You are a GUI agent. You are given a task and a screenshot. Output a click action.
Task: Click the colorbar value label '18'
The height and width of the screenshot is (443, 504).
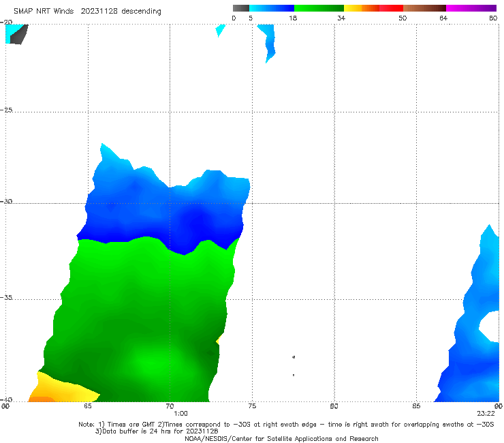click(293, 18)
